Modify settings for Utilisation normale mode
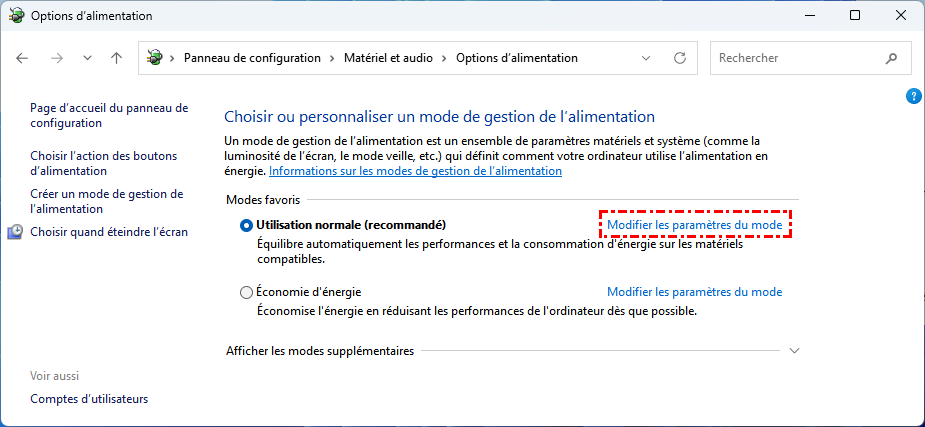Screen dimensions: 925x427 (694, 225)
